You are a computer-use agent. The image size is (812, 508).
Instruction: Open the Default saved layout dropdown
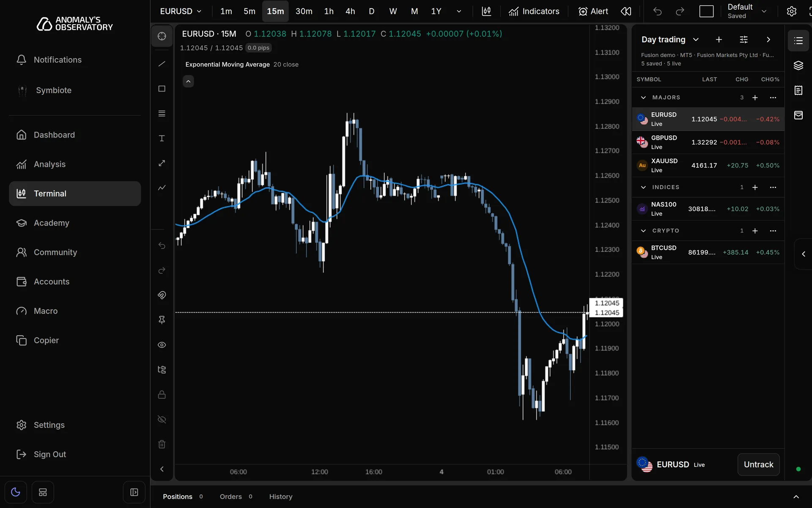(747, 11)
